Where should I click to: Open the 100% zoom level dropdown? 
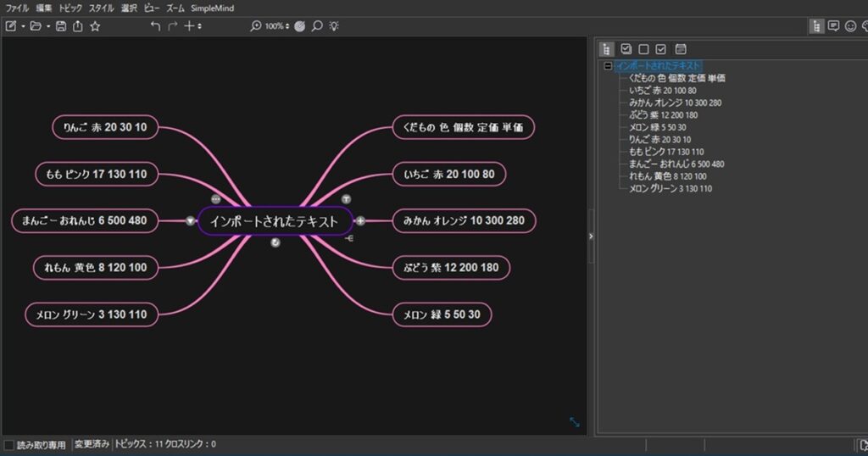[275, 26]
